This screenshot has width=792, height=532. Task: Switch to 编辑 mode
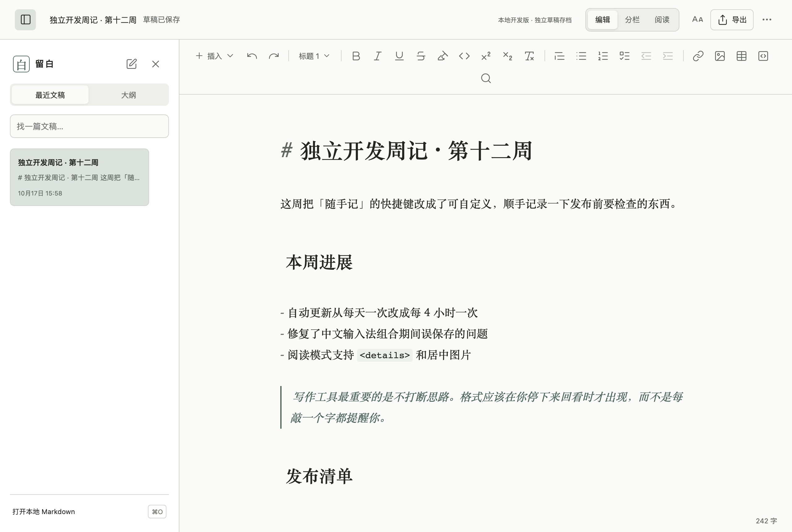pos(603,20)
